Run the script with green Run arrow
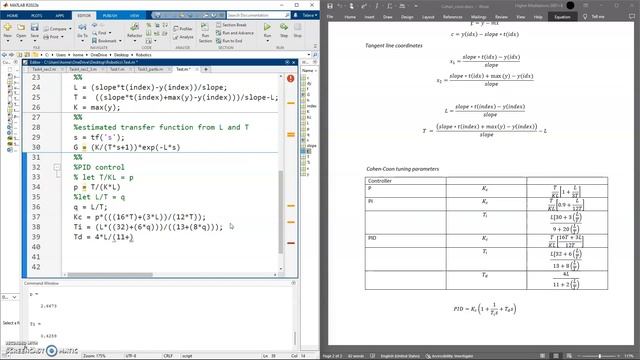 pos(267,27)
